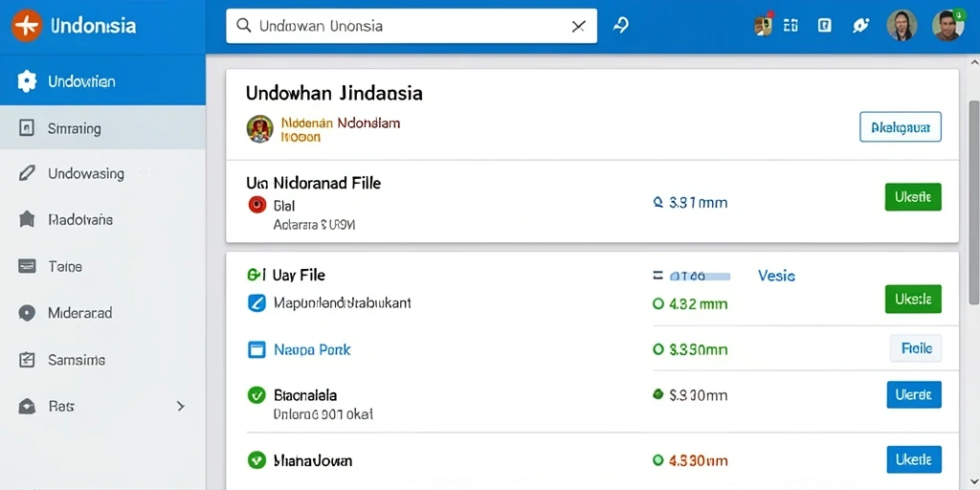Click the Samsims sidebar label
980x490 pixels.
tap(77, 360)
